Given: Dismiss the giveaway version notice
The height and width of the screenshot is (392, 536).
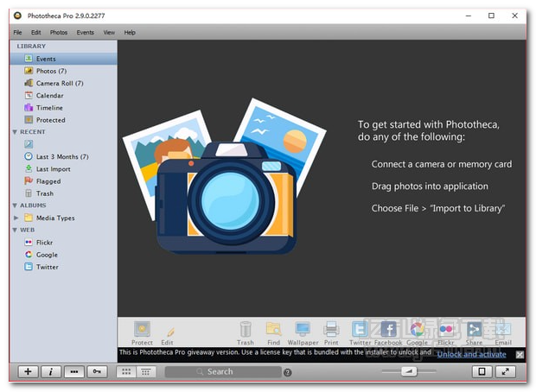Looking at the screenshot, I should (520, 355).
